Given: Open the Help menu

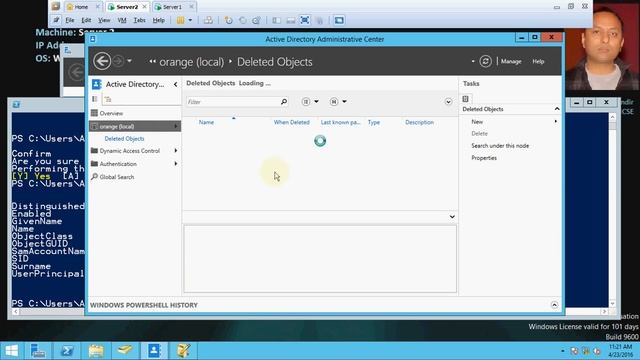Looking at the screenshot, I should (x=538, y=61).
